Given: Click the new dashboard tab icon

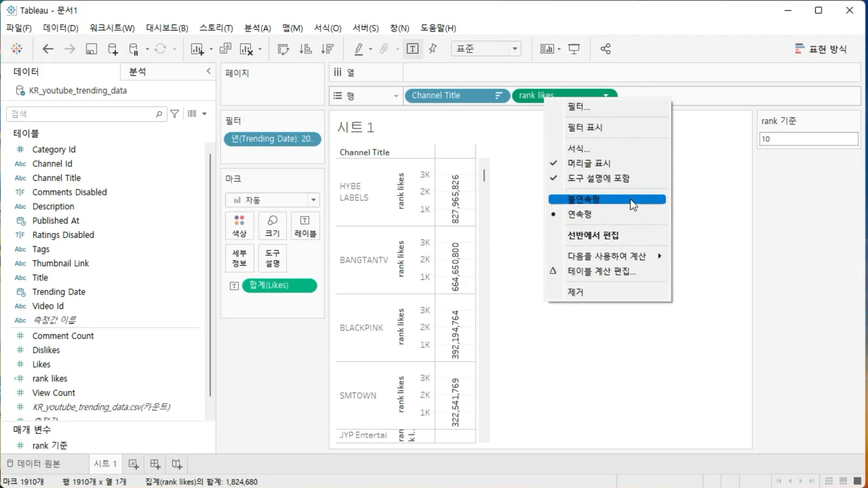Looking at the screenshot, I should coord(155,464).
